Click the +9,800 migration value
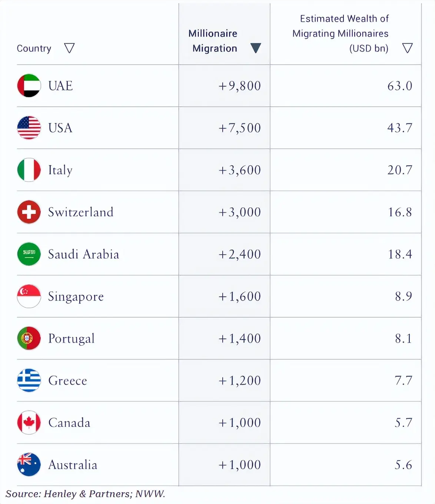The height and width of the screenshot is (504, 435). click(239, 86)
